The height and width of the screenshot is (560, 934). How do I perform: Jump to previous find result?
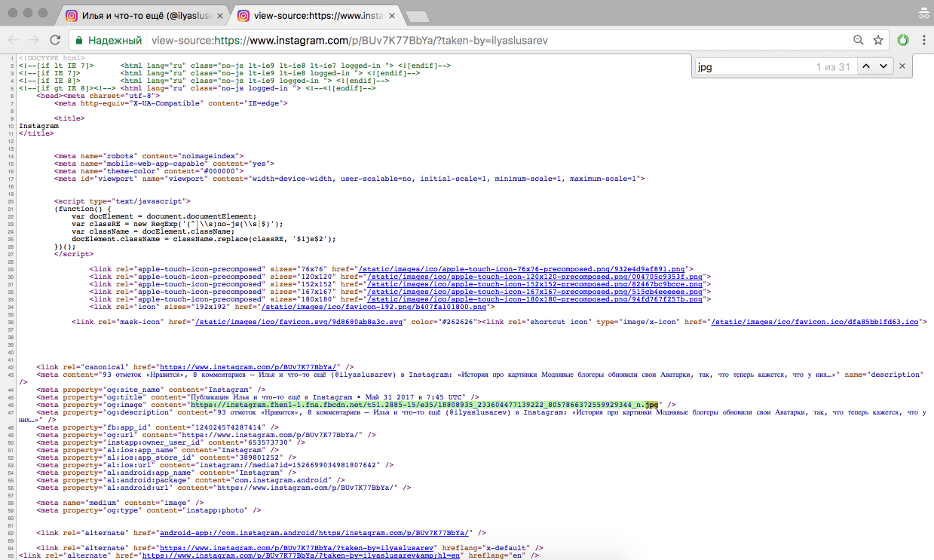tap(866, 66)
